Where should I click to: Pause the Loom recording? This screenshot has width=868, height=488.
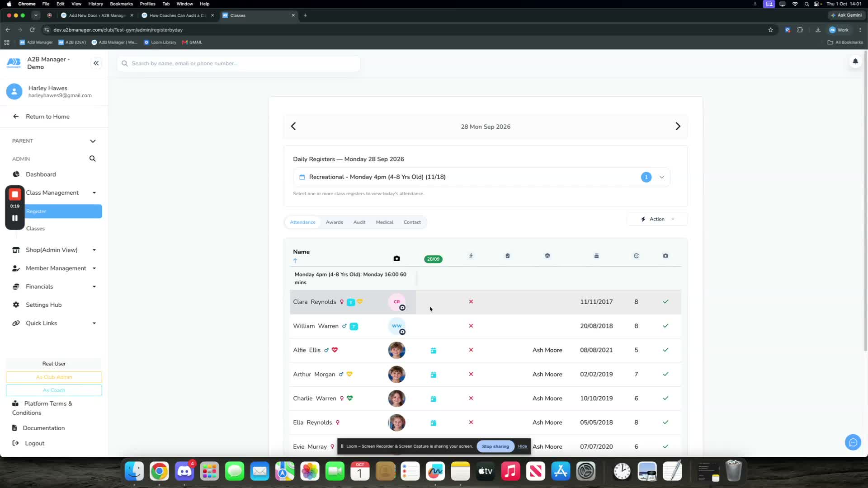[15, 218]
